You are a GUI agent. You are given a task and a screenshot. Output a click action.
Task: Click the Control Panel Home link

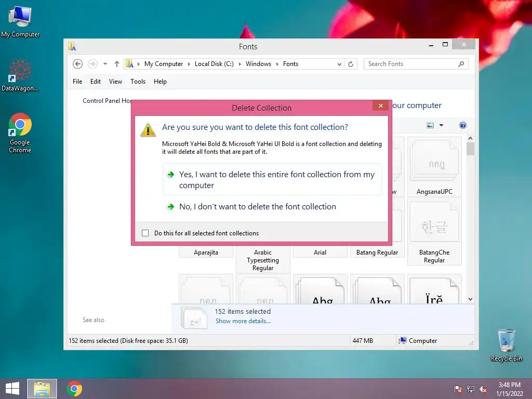(107, 101)
